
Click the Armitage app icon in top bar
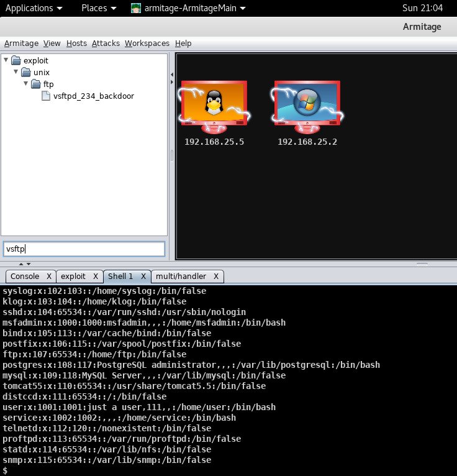click(136, 8)
